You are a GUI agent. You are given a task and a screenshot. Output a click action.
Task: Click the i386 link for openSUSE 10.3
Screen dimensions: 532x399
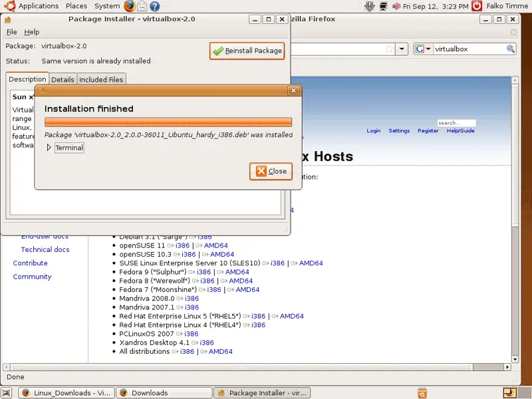pyautogui.click(x=189, y=255)
